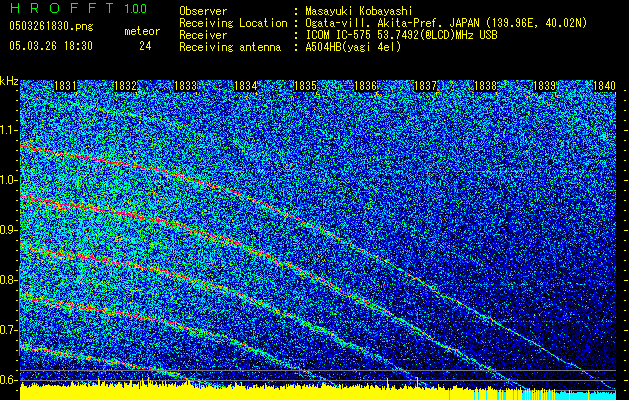Click the 0.7 kHz axis label
629x400 pixels.
pyautogui.click(x=8, y=330)
